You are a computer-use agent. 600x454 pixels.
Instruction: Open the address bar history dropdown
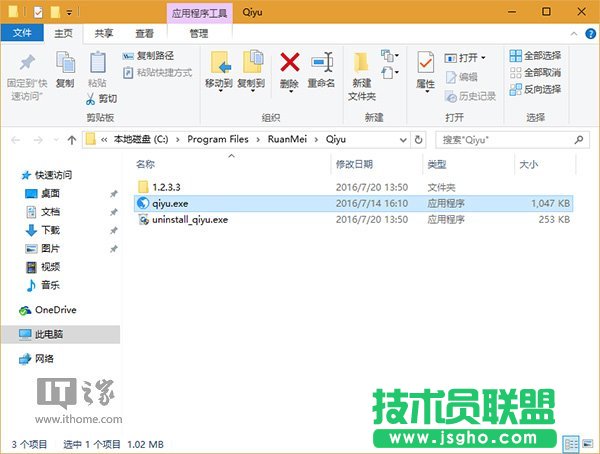coord(403,140)
